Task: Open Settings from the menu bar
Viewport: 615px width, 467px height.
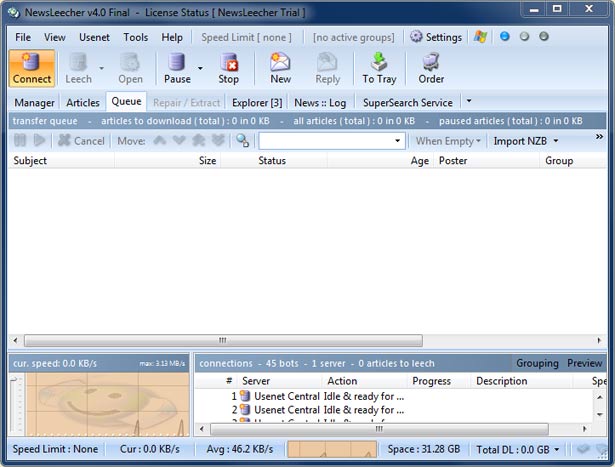Action: (436, 37)
